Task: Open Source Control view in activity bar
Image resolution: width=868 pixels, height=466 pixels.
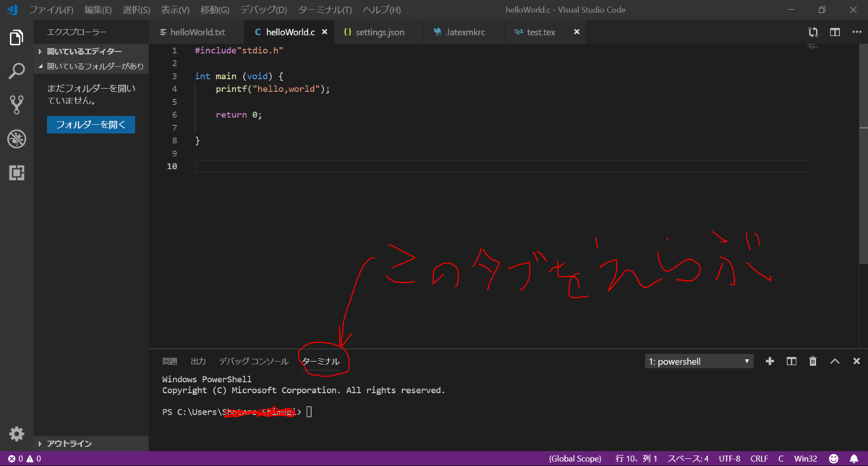Action: click(17, 105)
